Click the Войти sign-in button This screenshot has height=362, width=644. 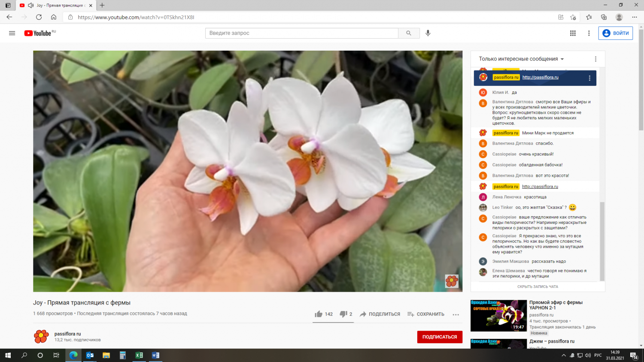pyautogui.click(x=615, y=33)
